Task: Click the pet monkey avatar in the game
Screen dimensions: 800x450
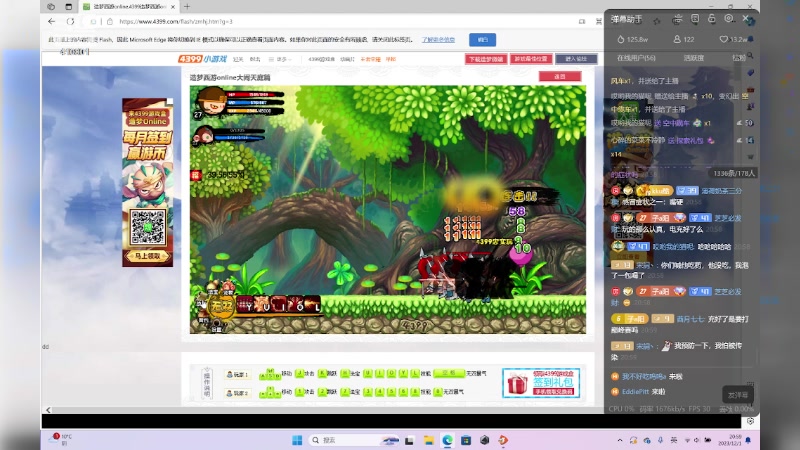Action: coord(203,136)
